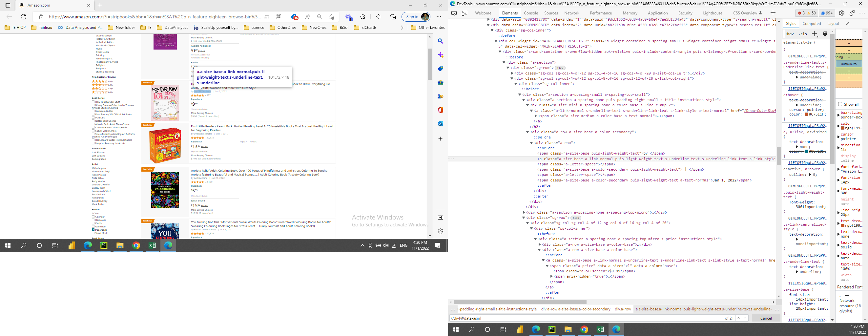Screen dimensions: 868x336
Task: Open DevTools settings gear
Action: 841,13
